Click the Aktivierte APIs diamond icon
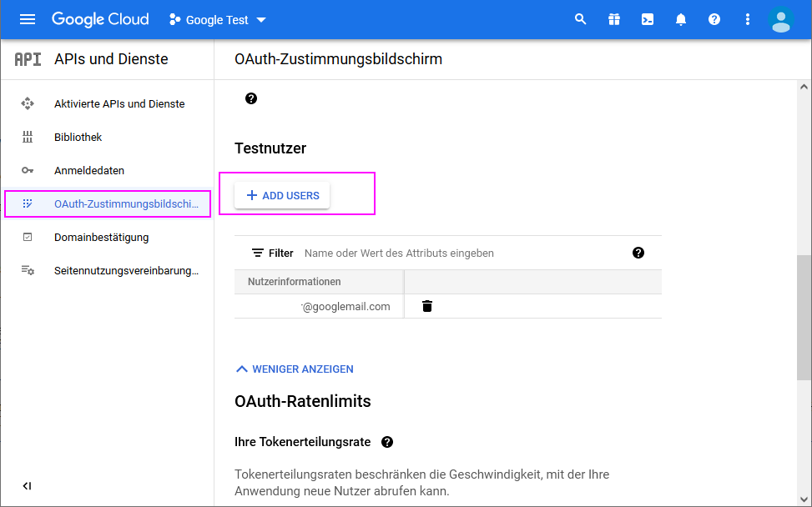This screenshot has height=507, width=812. pyautogui.click(x=28, y=103)
